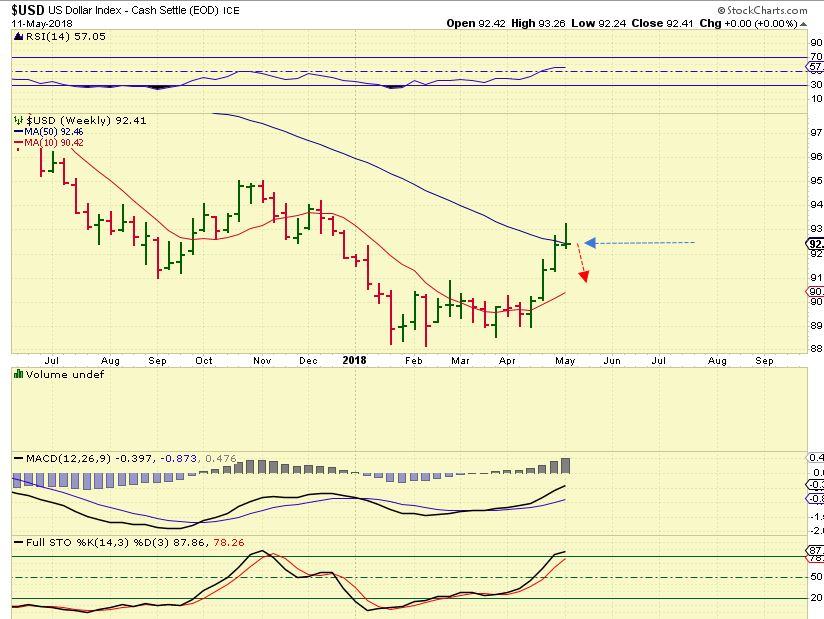Screen dimensions: 824x619
Task: Click the Dec label on the time axis
Action: point(308,360)
